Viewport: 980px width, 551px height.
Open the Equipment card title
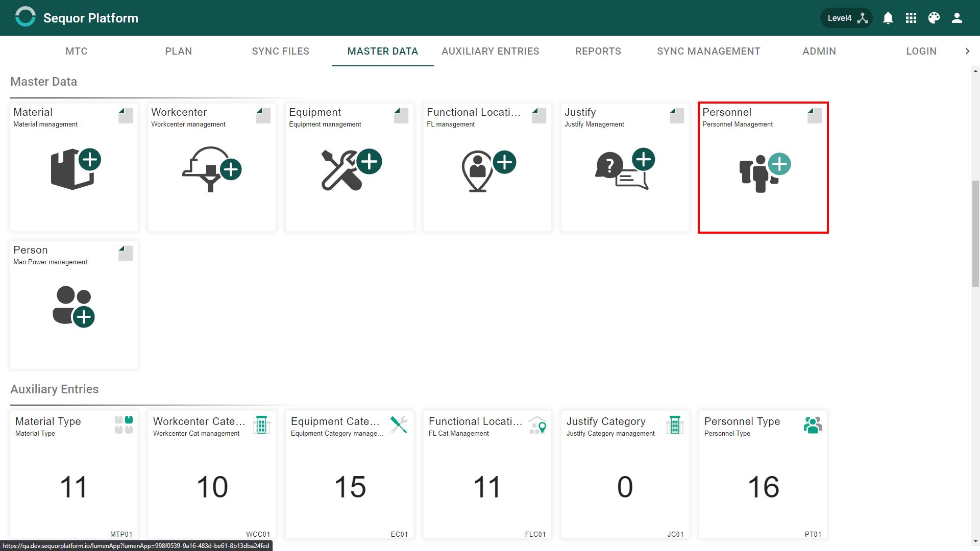[315, 112]
